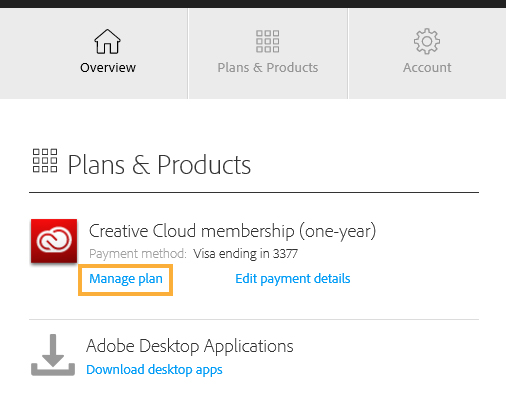This screenshot has width=506, height=398.
Task: Click the Adobe Desktop Applications title
Action: [190, 346]
